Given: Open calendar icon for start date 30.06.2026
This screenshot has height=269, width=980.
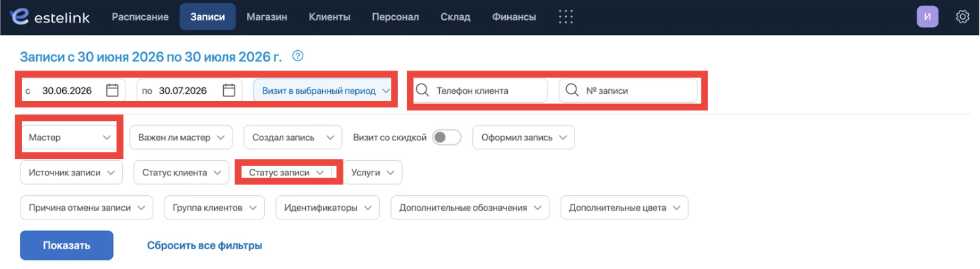Looking at the screenshot, I should pyautogui.click(x=112, y=90).
